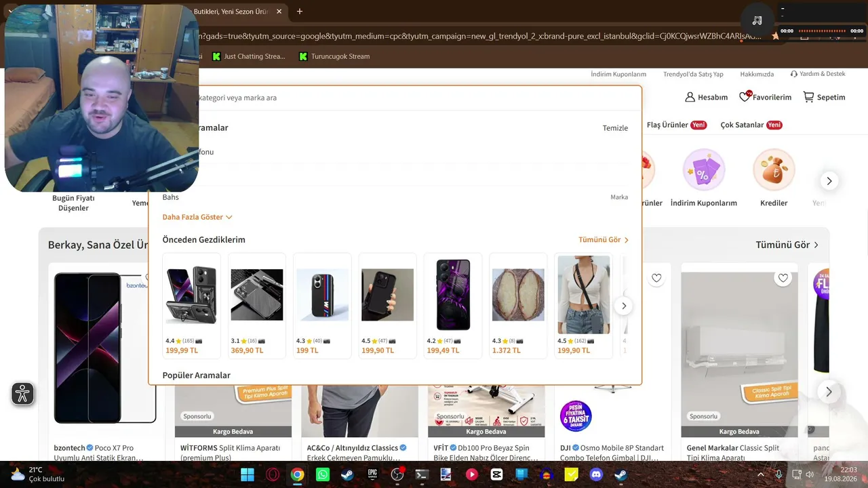This screenshot has width=868, height=488.
Task: Click the Yardım & Destek headset icon
Action: 793,74
